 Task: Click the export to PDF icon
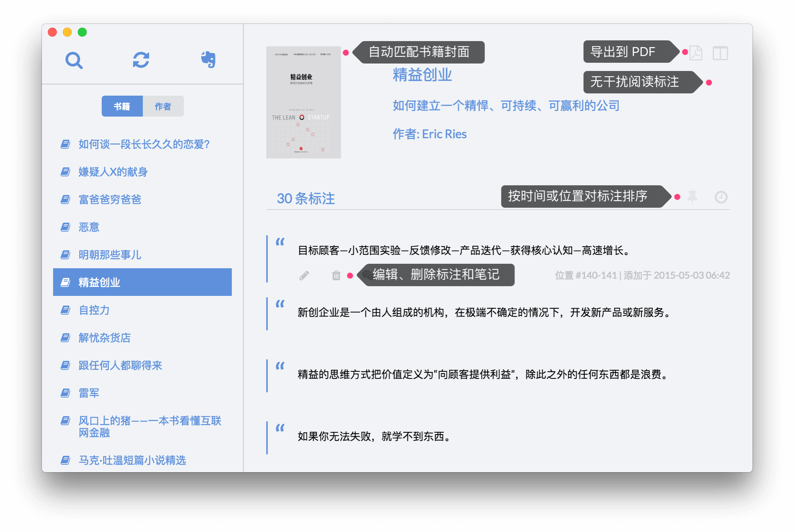coord(696,53)
